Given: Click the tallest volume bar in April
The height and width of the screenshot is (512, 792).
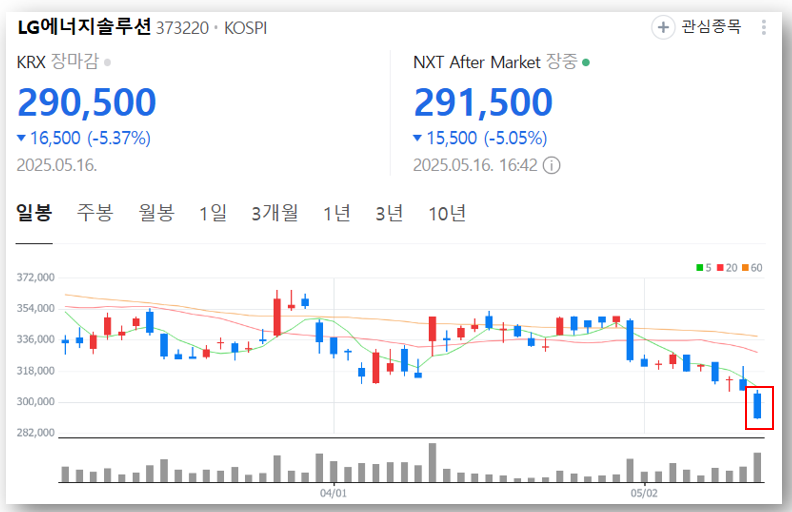Looking at the screenshot, I should pyautogui.click(x=432, y=463).
